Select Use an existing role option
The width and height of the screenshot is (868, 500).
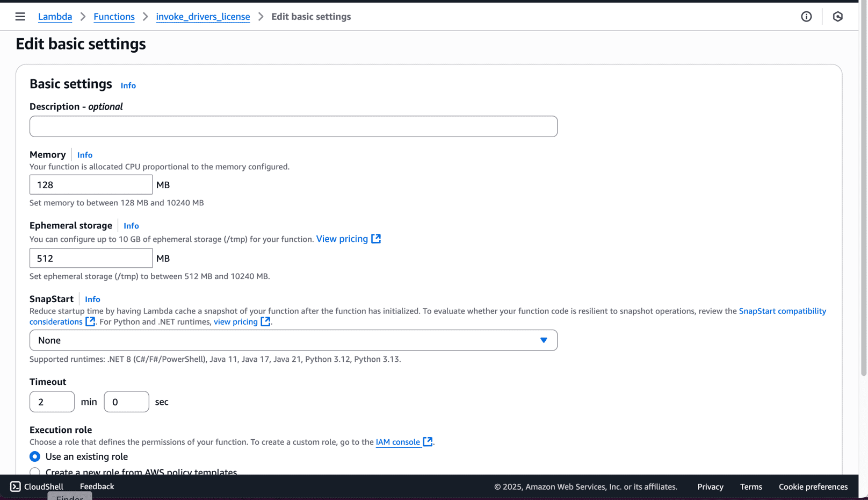(x=35, y=456)
